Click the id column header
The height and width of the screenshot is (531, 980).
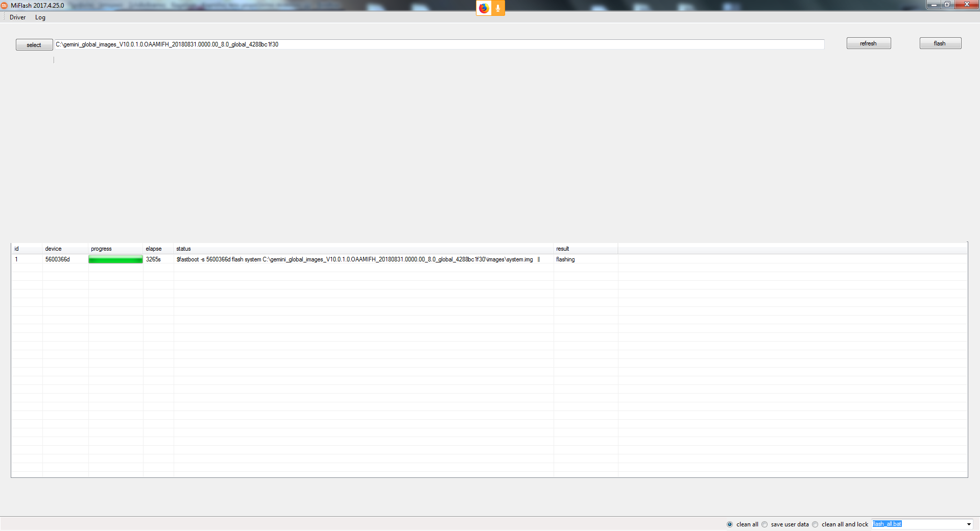27,249
